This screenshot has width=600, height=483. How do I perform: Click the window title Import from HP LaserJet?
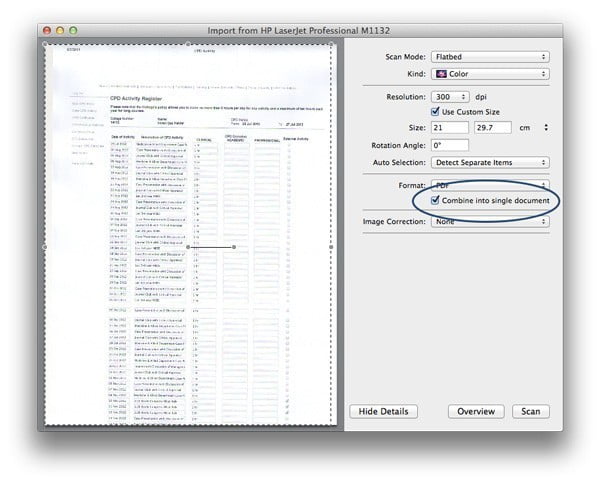299,31
